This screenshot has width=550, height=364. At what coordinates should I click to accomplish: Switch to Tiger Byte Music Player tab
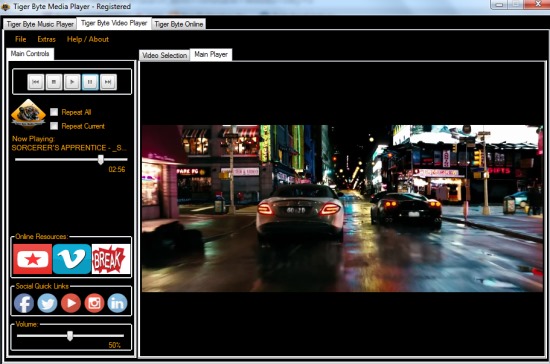pos(40,24)
